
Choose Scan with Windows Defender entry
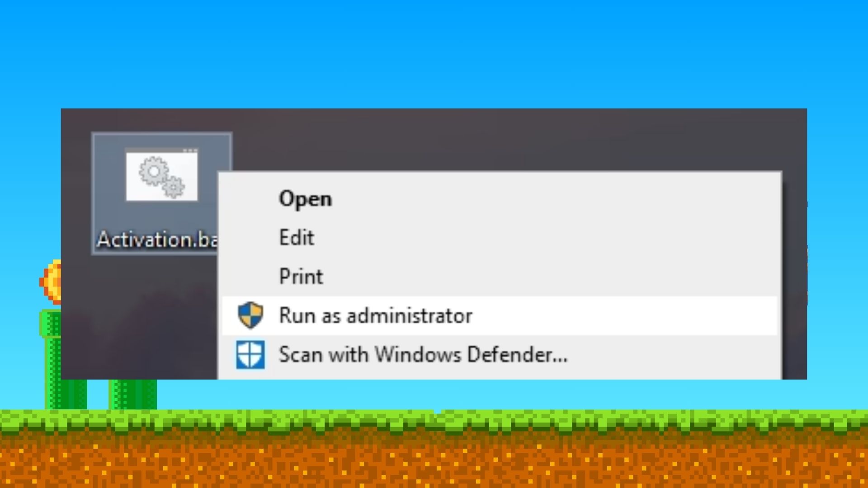point(500,354)
